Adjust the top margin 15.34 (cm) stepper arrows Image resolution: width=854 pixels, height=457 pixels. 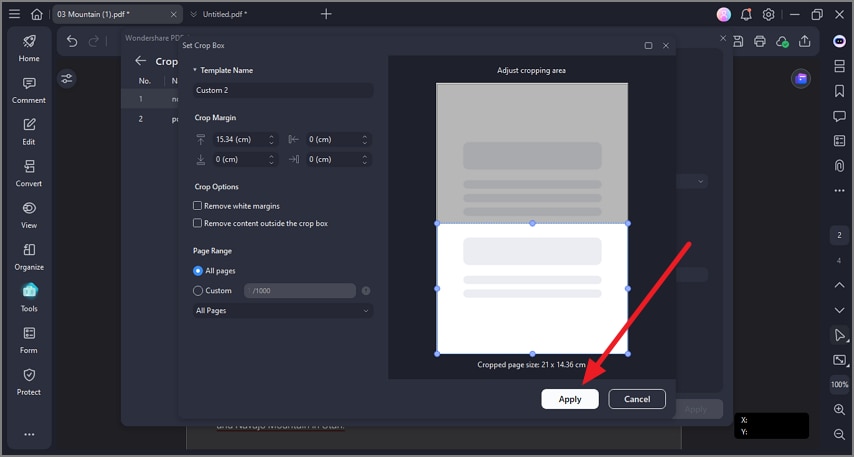click(x=271, y=139)
